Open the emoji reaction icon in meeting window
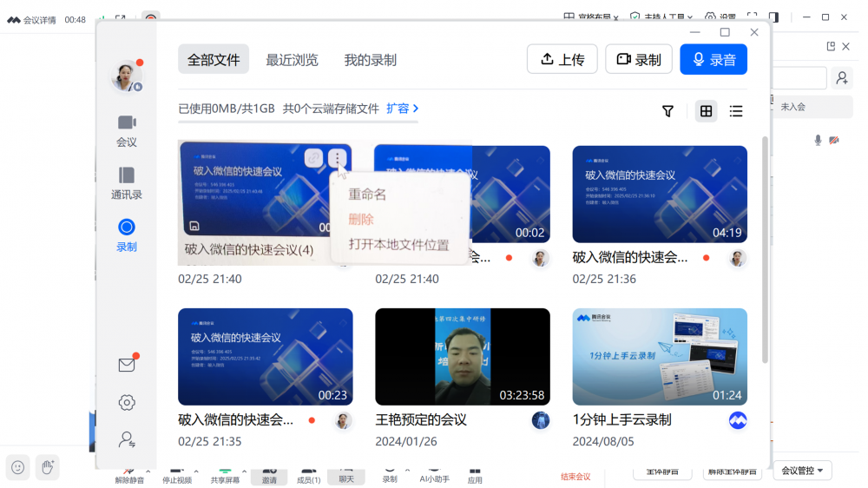868x488 pixels. (x=17, y=467)
